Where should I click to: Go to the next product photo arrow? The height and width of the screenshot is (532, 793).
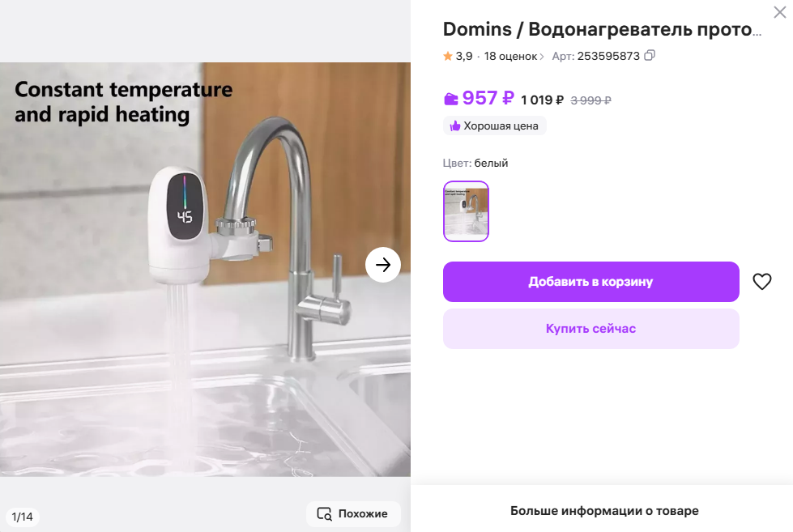[x=383, y=265]
